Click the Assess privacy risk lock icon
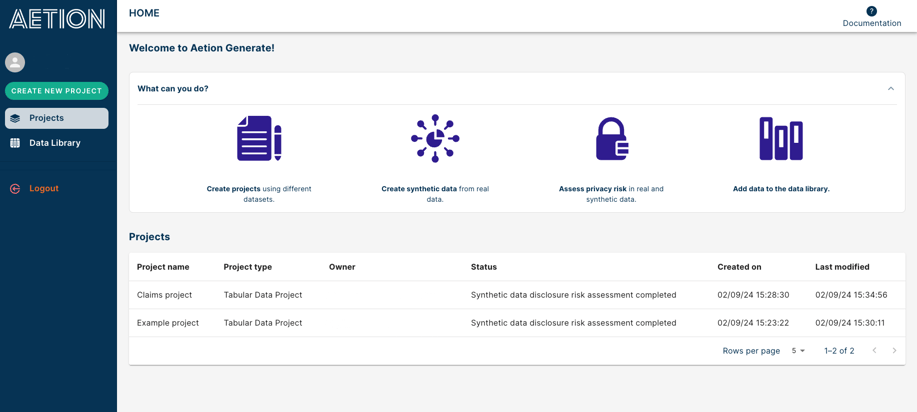Image resolution: width=917 pixels, height=412 pixels. pos(611,139)
